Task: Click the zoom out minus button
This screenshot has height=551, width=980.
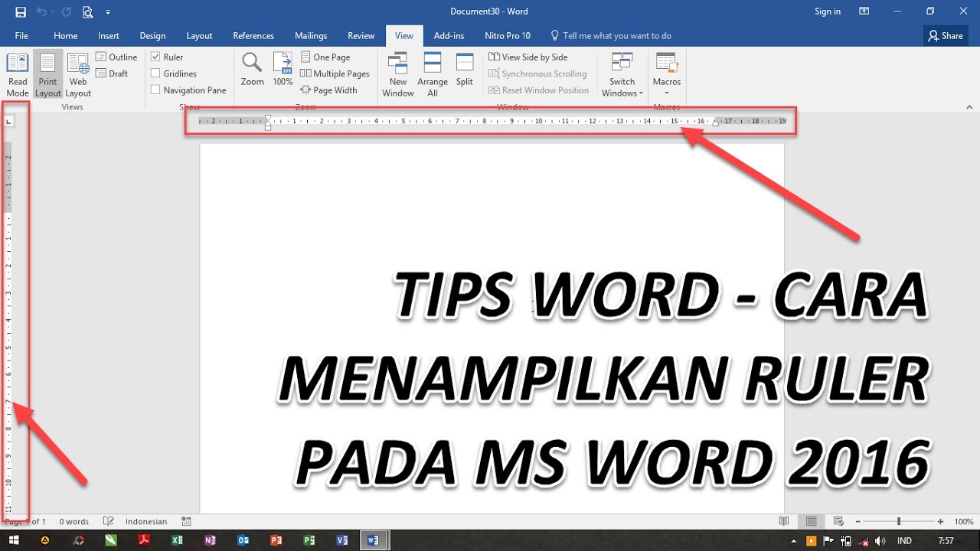Action: click(857, 522)
